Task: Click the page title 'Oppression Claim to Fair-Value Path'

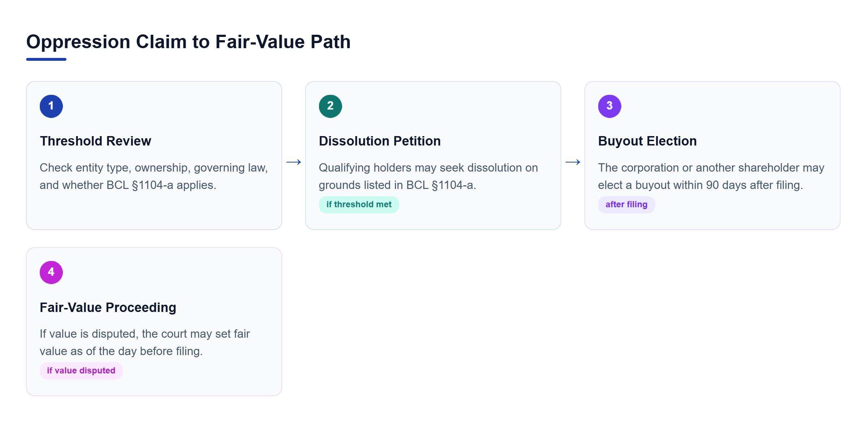Action: (188, 42)
